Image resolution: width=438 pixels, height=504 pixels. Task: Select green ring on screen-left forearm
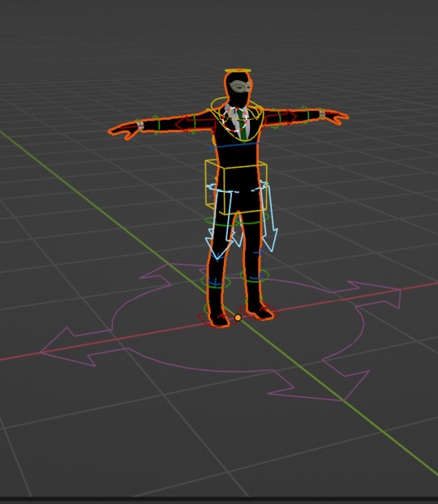(156, 125)
